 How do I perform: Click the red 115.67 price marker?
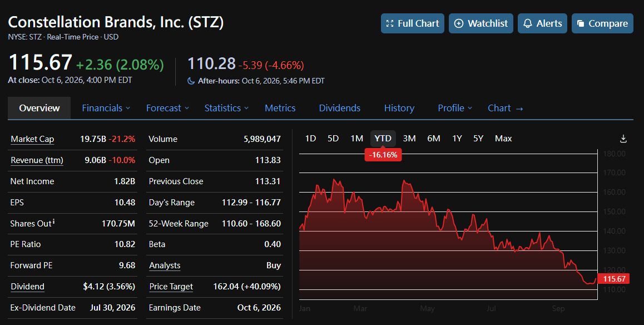point(613,279)
